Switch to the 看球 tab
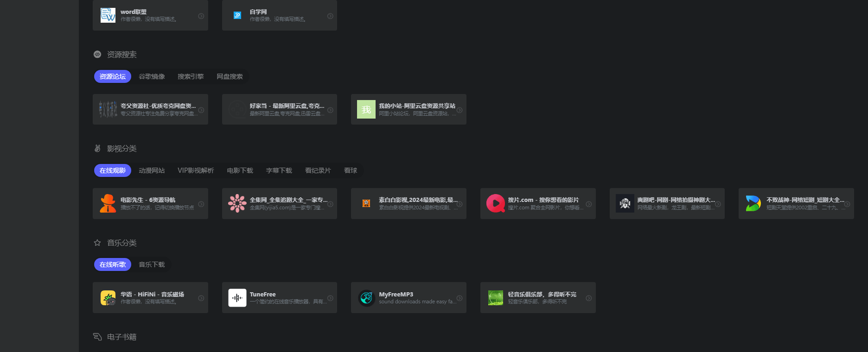This screenshot has height=352, width=868. [x=351, y=170]
